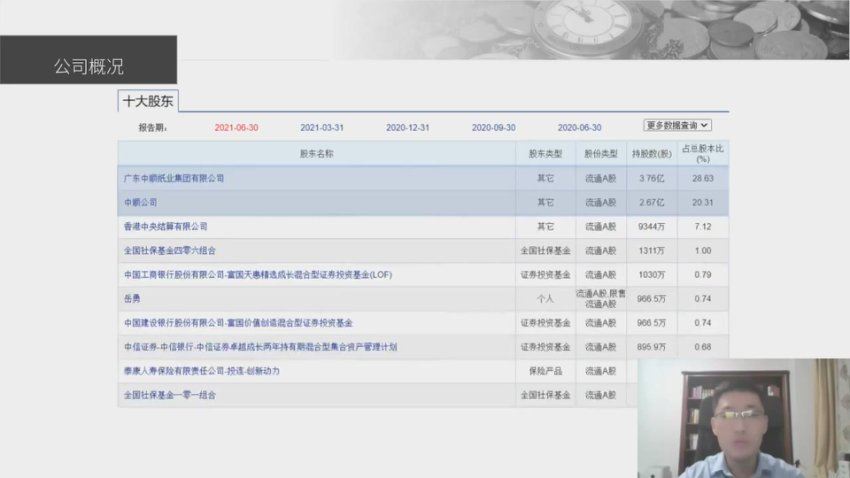Screen dimensions: 850x478
Task: Open the 更多数据查询 dropdown
Action: click(678, 125)
